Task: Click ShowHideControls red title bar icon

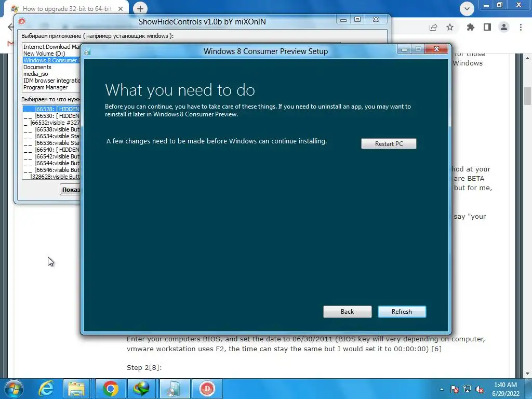Action: point(22,21)
